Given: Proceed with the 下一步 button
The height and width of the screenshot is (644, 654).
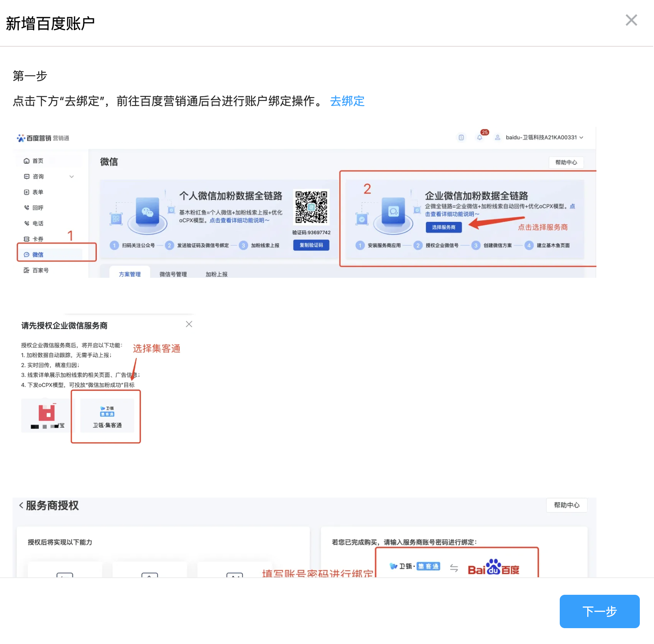Looking at the screenshot, I should [x=599, y=611].
